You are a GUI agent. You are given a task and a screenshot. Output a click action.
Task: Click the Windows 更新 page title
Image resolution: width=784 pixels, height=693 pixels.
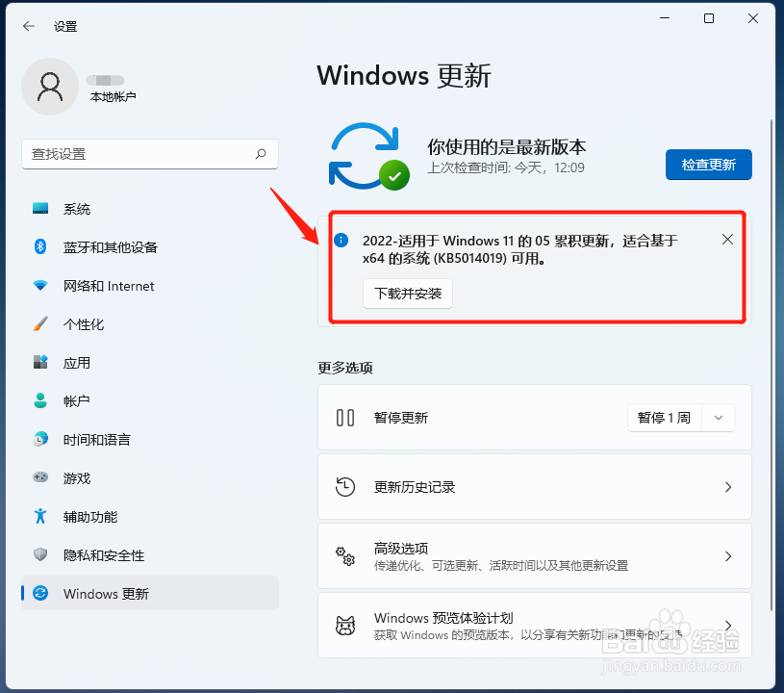click(404, 75)
